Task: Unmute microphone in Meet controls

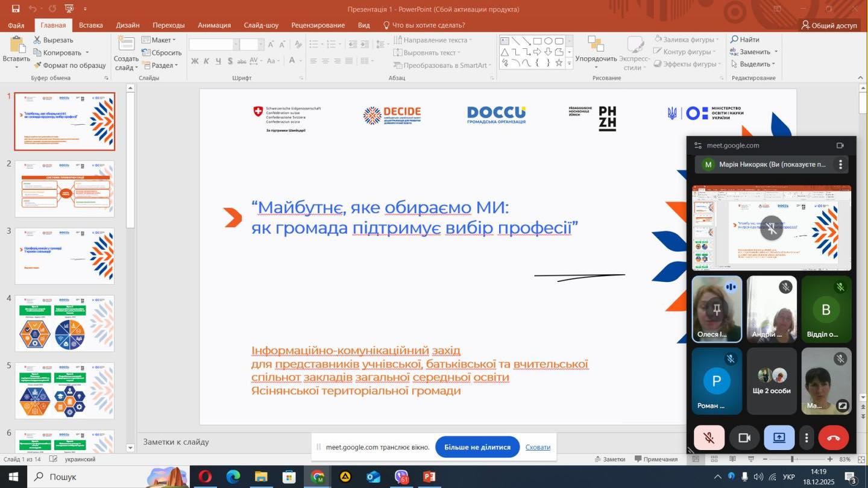Action: click(709, 438)
